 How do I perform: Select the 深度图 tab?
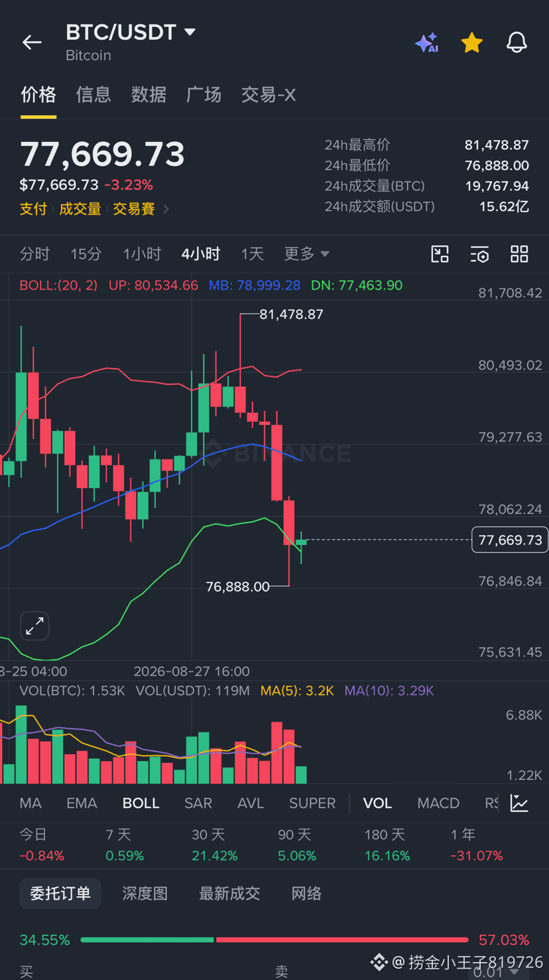tap(145, 894)
